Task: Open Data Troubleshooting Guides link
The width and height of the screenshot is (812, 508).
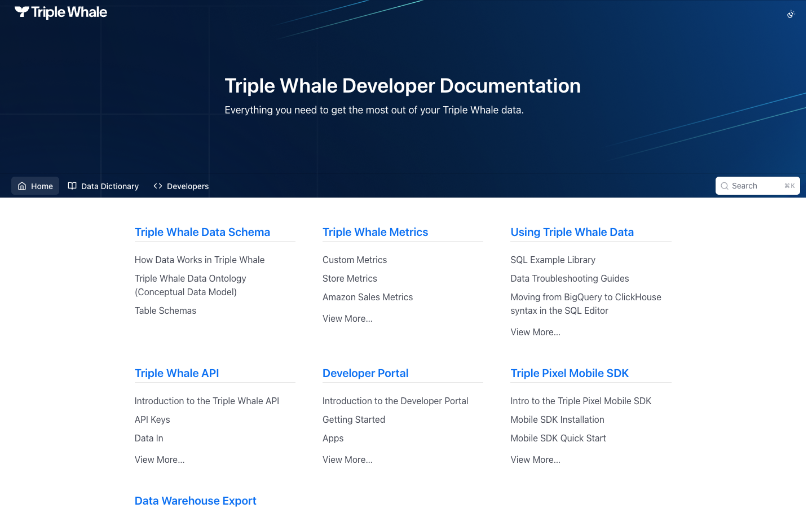Action: point(570,278)
